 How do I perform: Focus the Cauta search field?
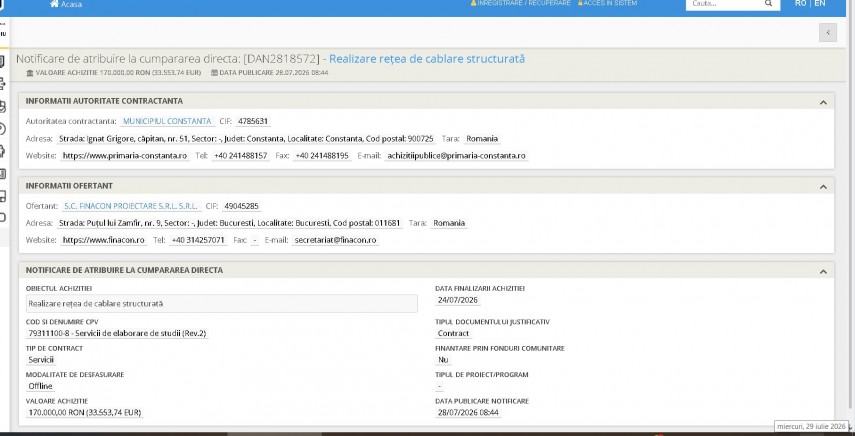click(725, 4)
